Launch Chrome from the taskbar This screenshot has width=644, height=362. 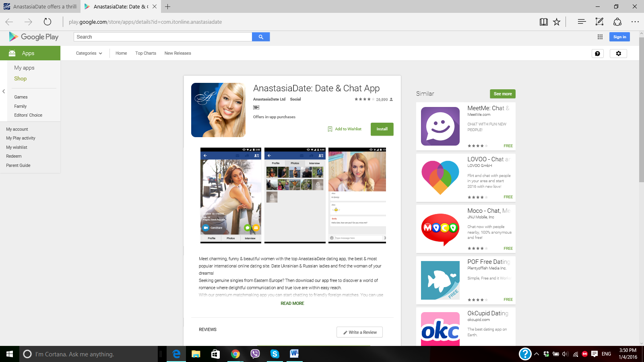click(235, 354)
